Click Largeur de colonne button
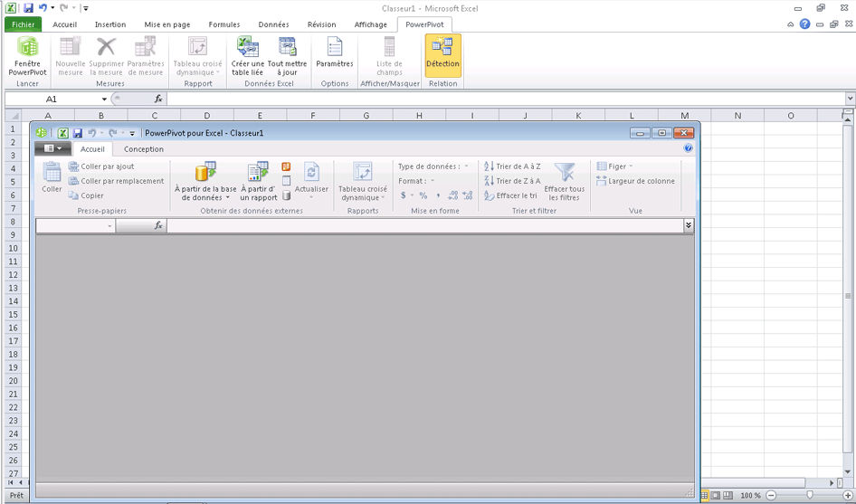The image size is (856, 504). 635,181
